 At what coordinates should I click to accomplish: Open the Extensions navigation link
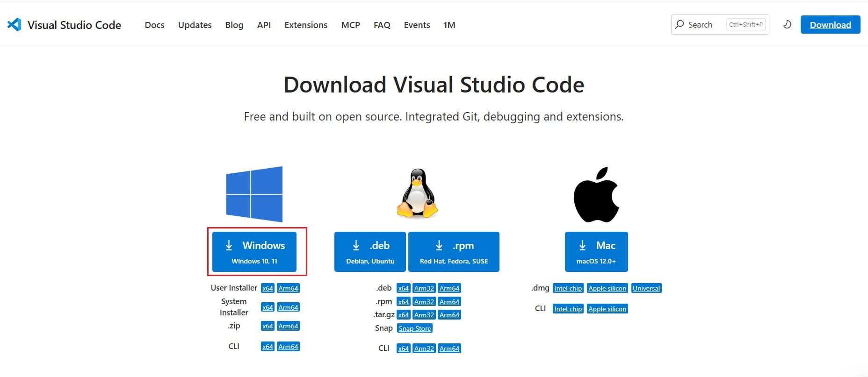(x=306, y=25)
